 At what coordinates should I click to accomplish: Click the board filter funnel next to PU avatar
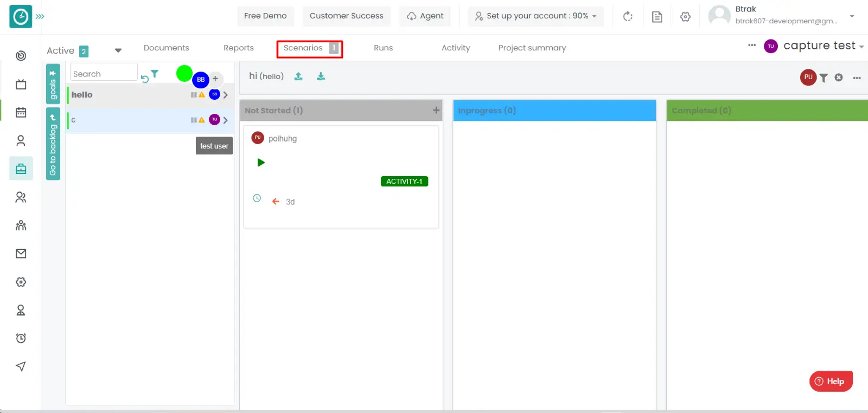coord(824,78)
